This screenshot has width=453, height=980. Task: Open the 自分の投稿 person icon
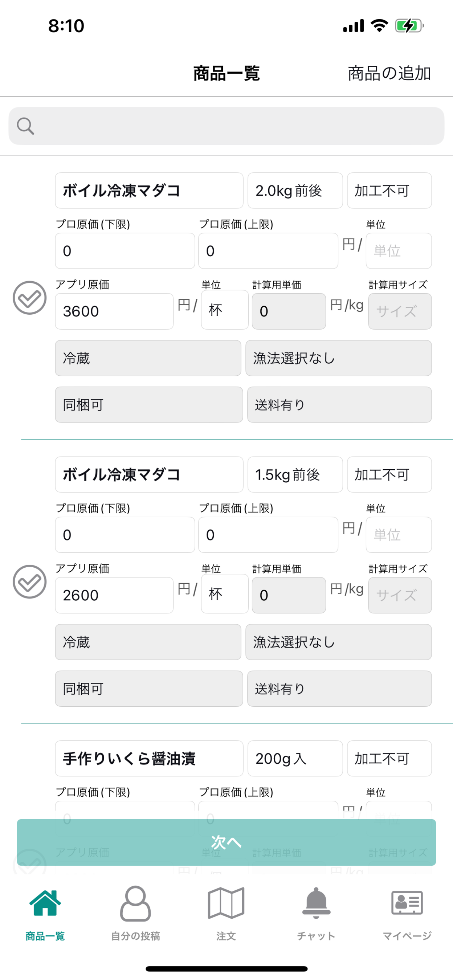(135, 903)
